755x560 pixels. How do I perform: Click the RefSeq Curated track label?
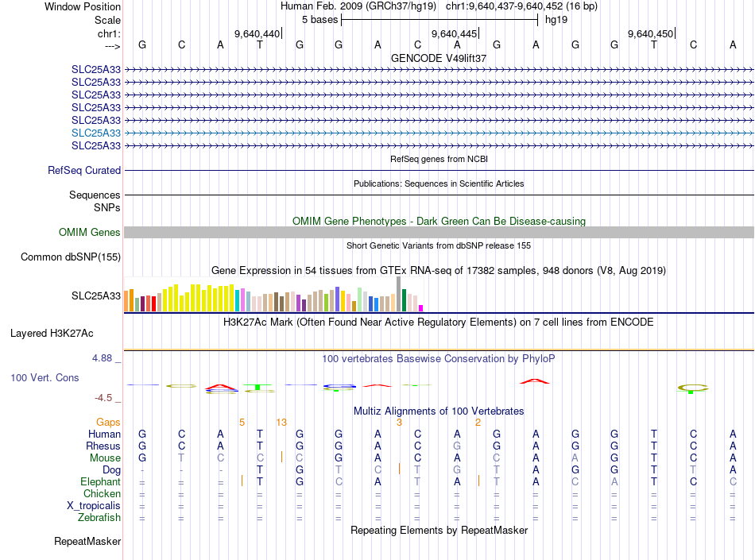(x=83, y=170)
